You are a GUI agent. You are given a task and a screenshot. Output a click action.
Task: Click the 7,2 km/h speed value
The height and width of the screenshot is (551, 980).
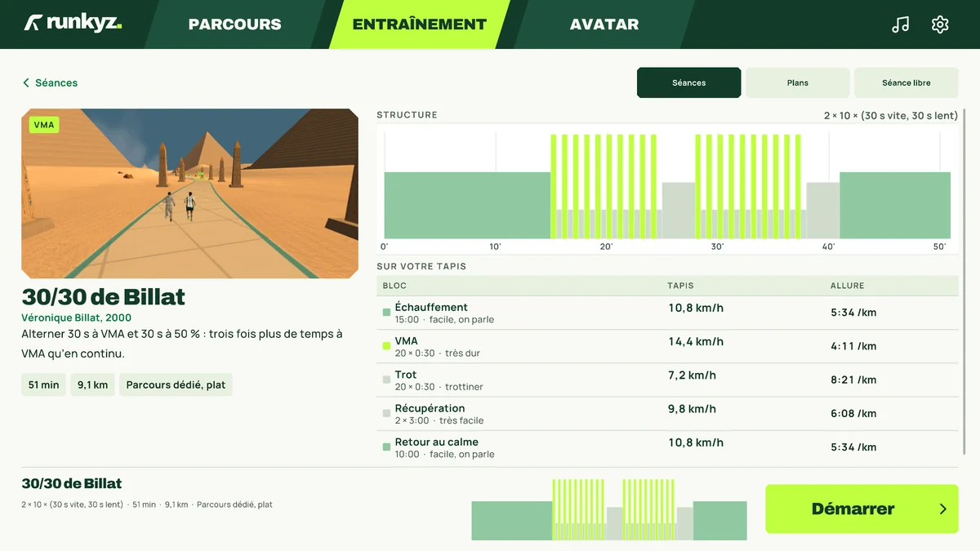693,375
